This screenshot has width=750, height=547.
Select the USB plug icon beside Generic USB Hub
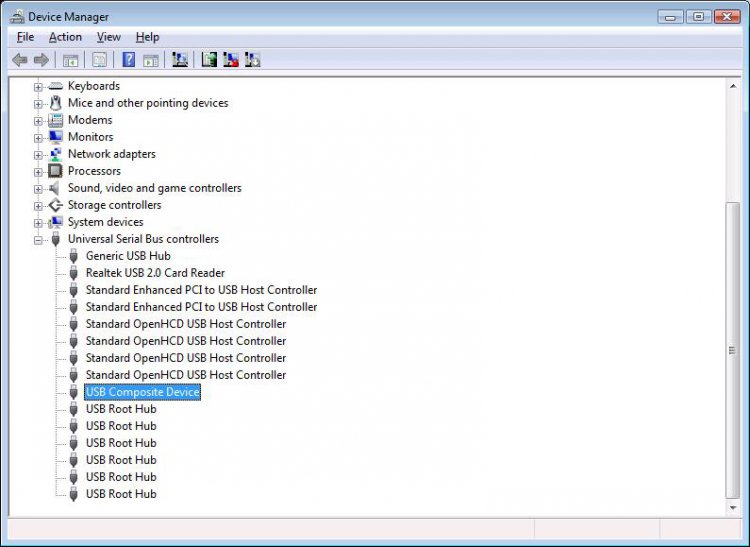click(73, 256)
